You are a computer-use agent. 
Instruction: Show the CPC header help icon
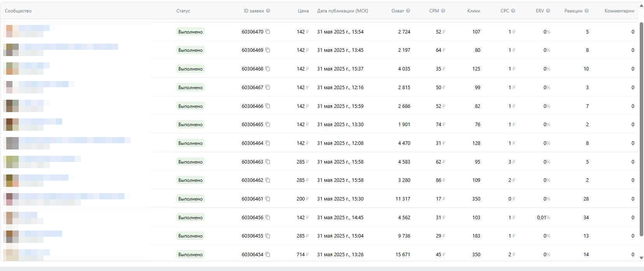(513, 11)
